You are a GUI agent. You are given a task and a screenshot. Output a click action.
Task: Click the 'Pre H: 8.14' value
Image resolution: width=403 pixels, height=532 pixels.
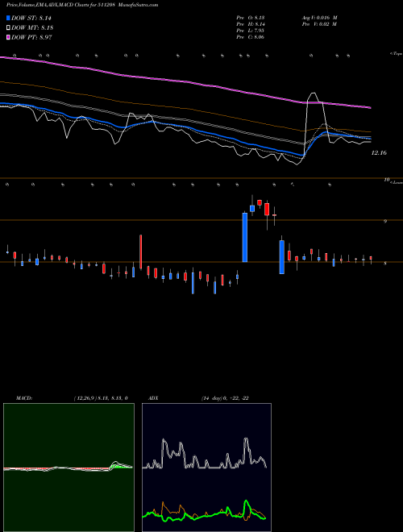tap(251, 24)
